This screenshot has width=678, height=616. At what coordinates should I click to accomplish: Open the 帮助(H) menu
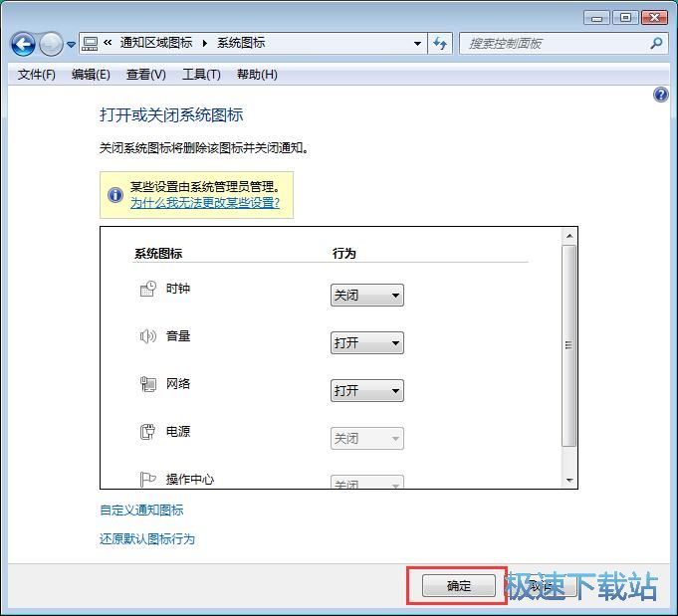coord(257,75)
